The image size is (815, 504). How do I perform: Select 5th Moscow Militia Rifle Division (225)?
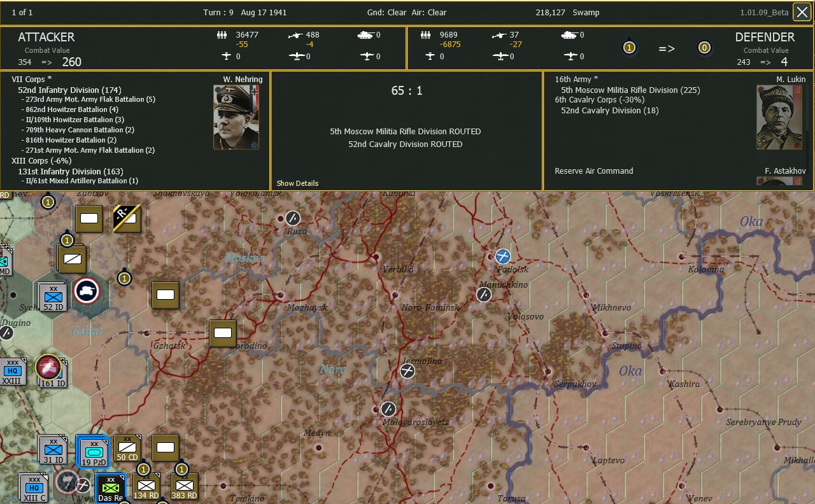[x=630, y=90]
